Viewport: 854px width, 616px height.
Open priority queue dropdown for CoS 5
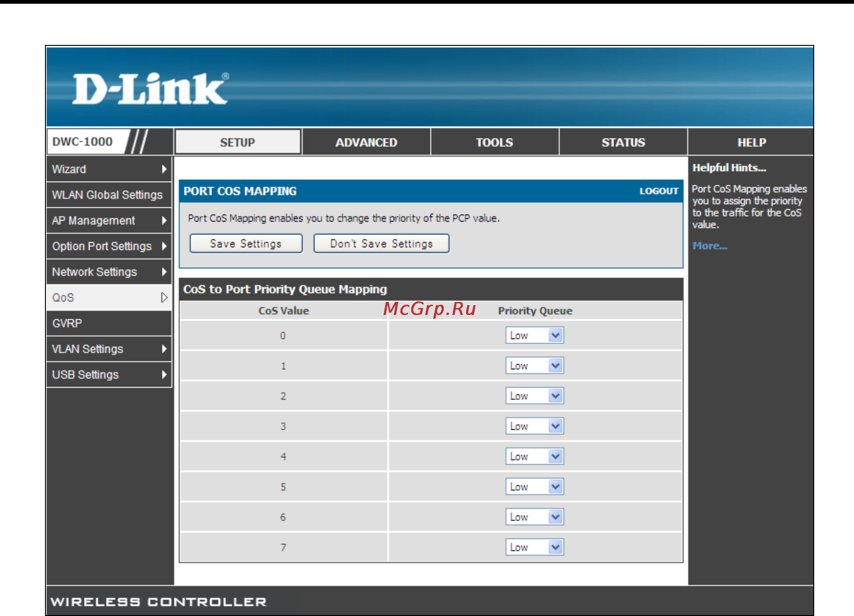535,487
